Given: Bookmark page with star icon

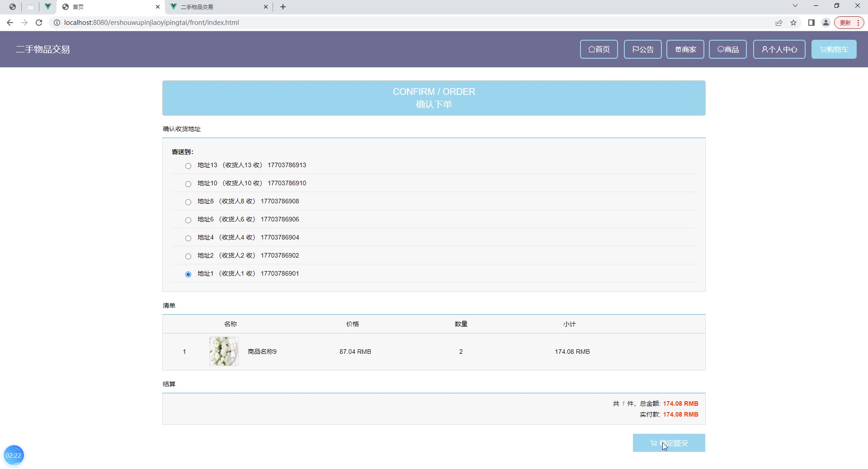Looking at the screenshot, I should tap(793, 23).
